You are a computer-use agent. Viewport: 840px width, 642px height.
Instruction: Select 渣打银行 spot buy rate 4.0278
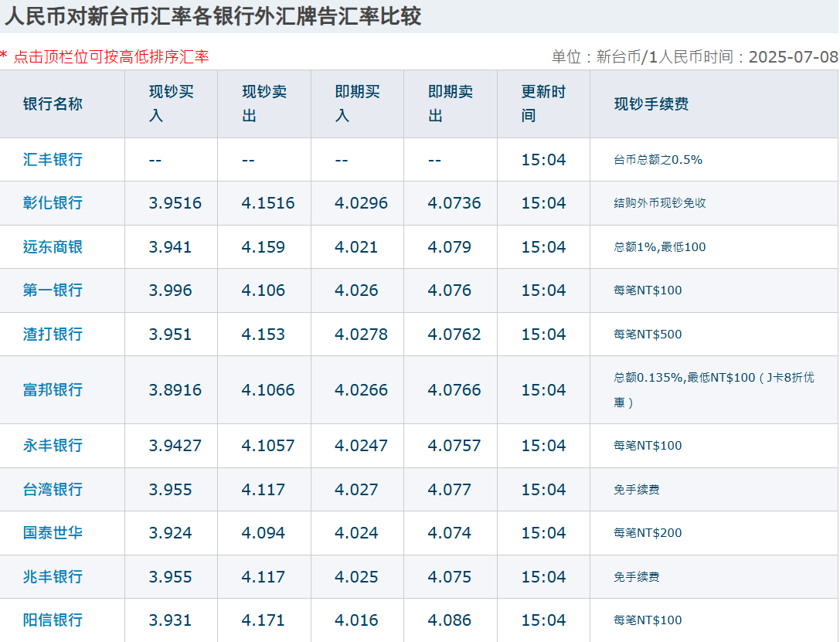point(361,334)
